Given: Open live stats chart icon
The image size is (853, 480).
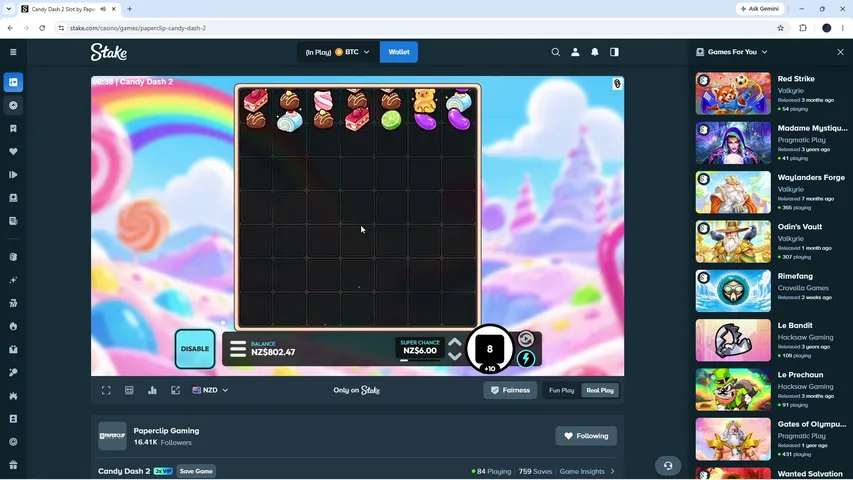Looking at the screenshot, I should (x=152, y=390).
